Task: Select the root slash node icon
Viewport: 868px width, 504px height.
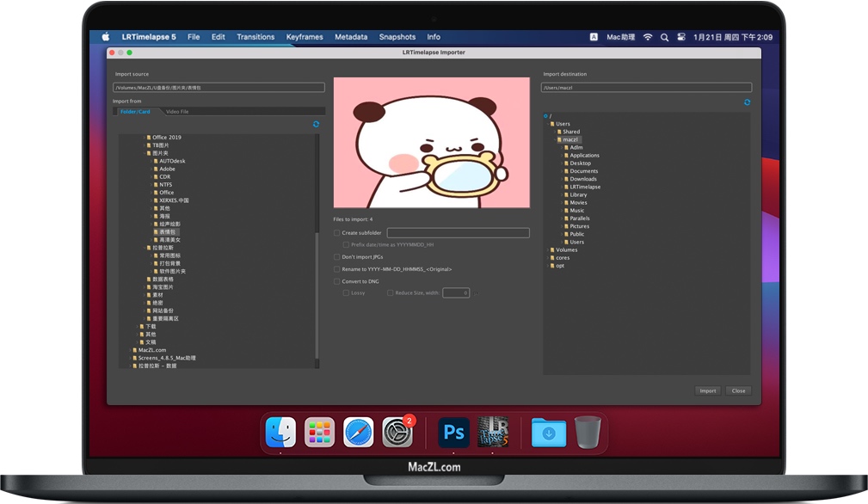Action: pos(545,116)
